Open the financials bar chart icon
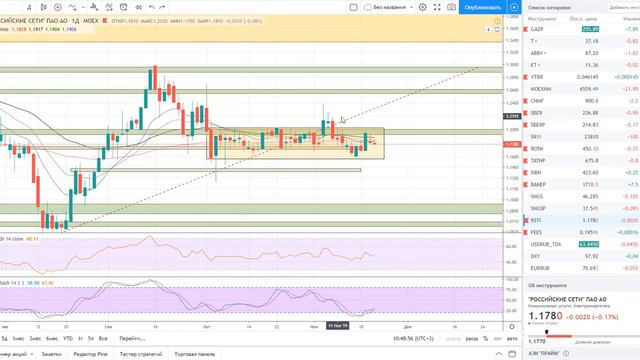The height and width of the screenshot is (360, 640). [94, 7]
